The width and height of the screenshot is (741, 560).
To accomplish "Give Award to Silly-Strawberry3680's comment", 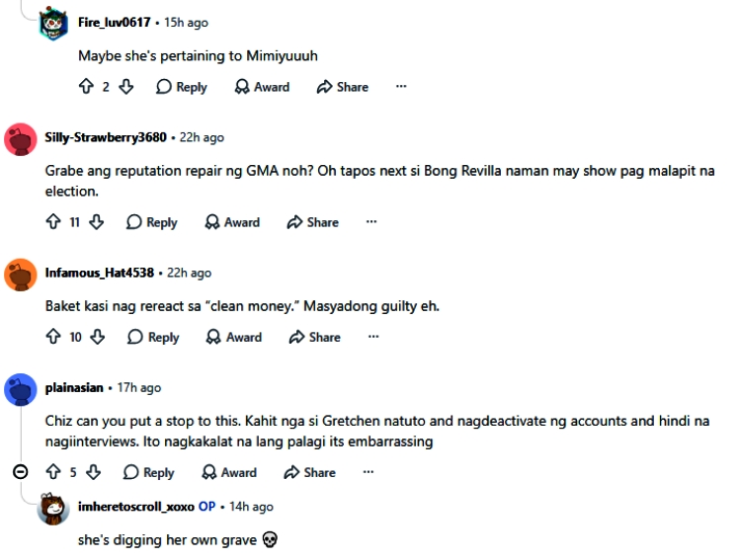I will [x=232, y=222].
